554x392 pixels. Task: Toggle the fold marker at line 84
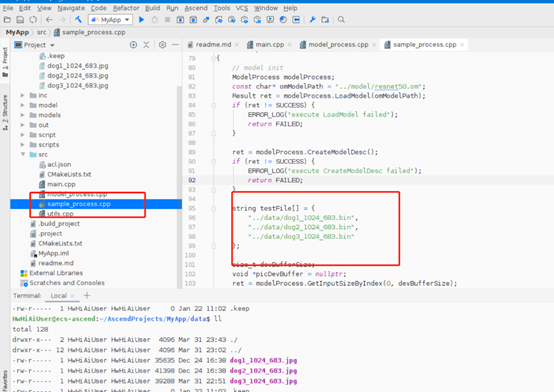coord(213,105)
